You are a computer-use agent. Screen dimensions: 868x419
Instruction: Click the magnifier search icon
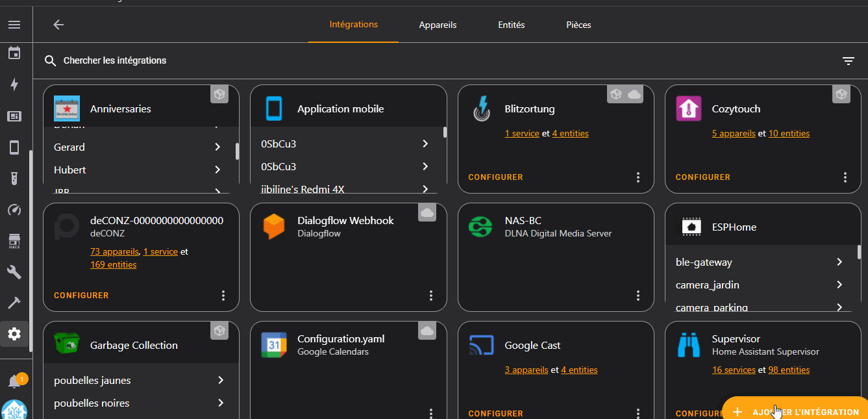[x=50, y=61]
